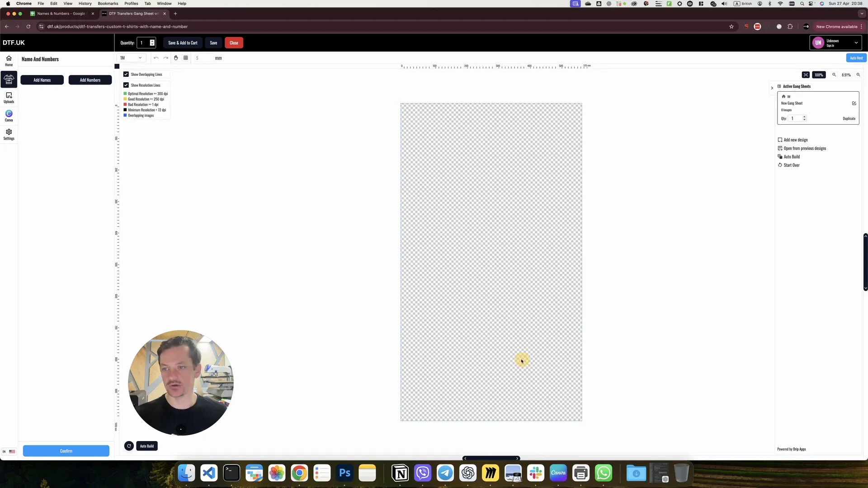The image size is (868, 488).
Task: Click the yellow Good Resolution swatch
Action: coord(125,99)
